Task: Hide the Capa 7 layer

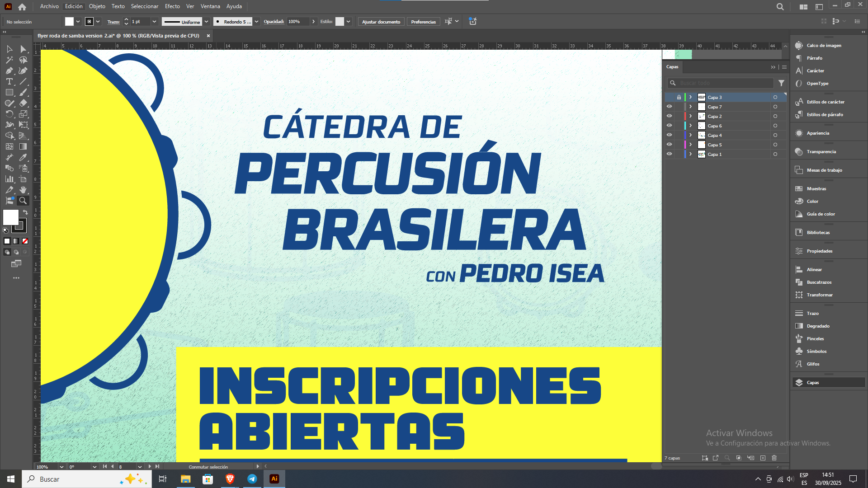Action: point(669,107)
